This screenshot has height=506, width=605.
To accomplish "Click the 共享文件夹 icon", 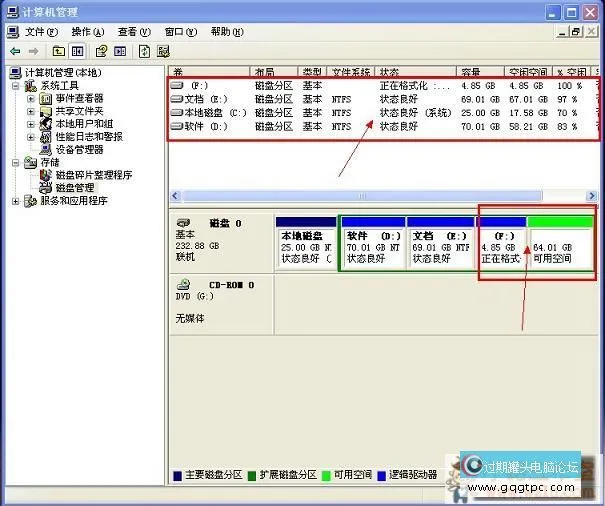I will [46, 112].
